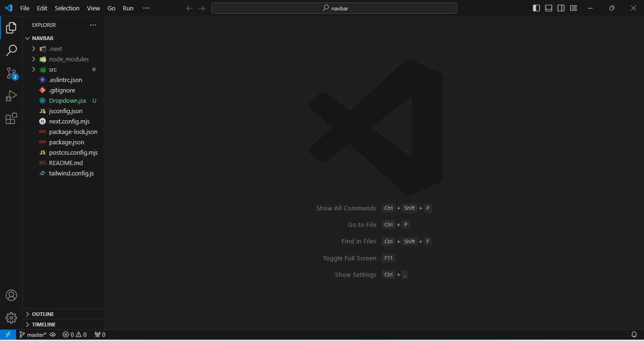
Task: Expand the TIMELINE section
Action: coord(63,324)
